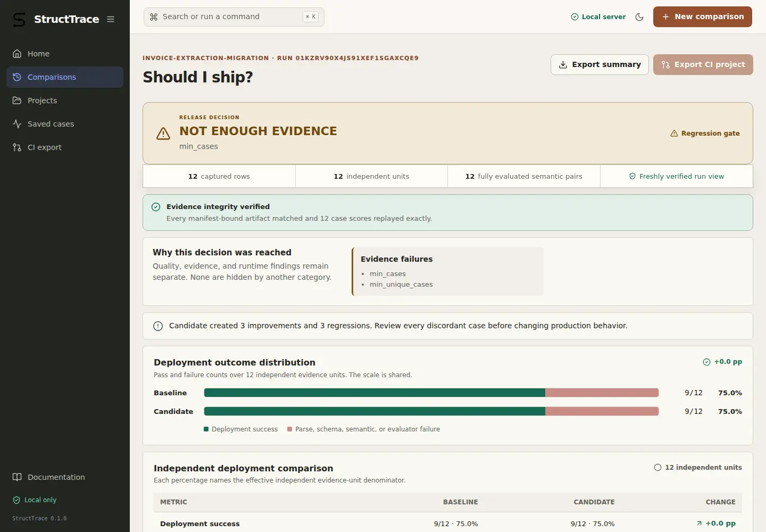Screen dimensions: 766x532
Task: Click the 'Local server' status text
Action: pyautogui.click(x=604, y=17)
